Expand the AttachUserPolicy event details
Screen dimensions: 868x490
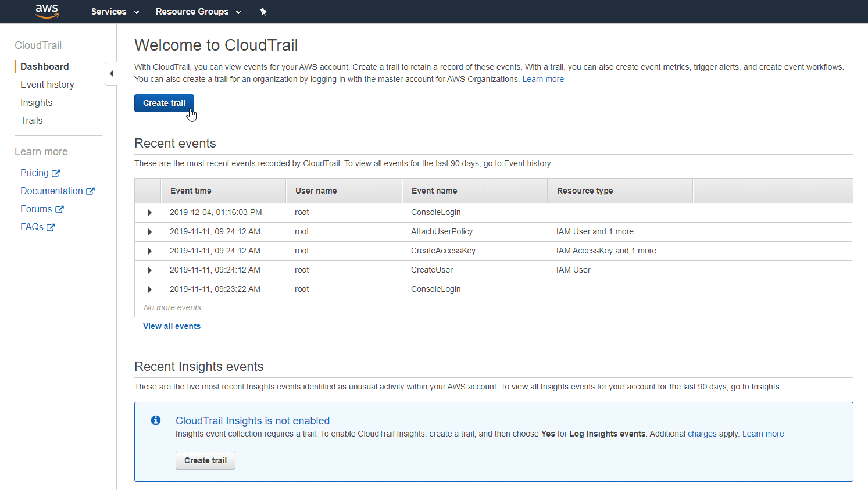149,231
